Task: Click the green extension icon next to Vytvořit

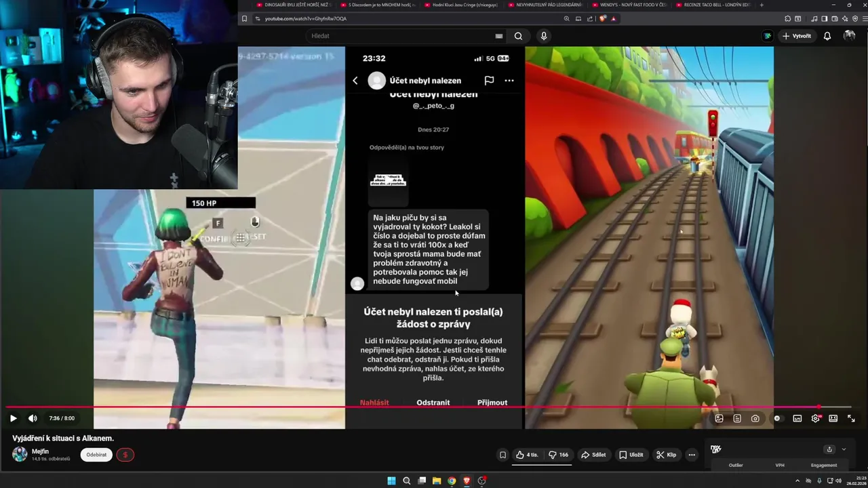Action: (x=767, y=36)
